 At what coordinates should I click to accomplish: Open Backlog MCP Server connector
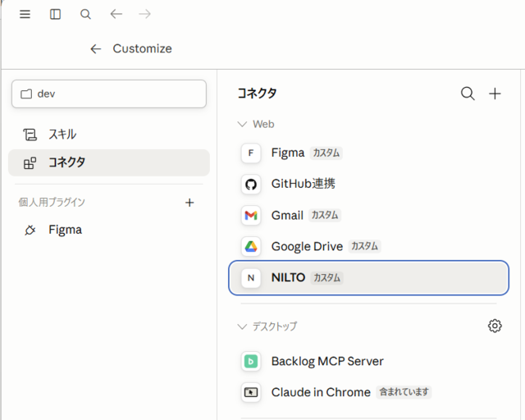coord(368,362)
